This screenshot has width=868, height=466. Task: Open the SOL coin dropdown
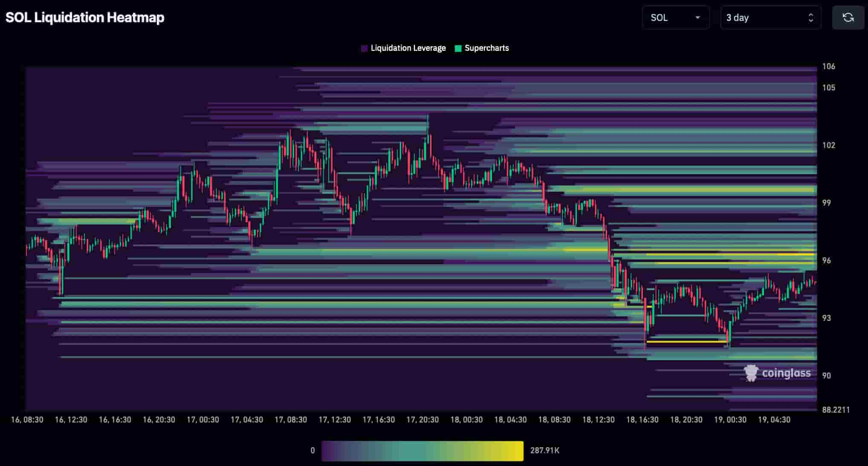click(676, 17)
